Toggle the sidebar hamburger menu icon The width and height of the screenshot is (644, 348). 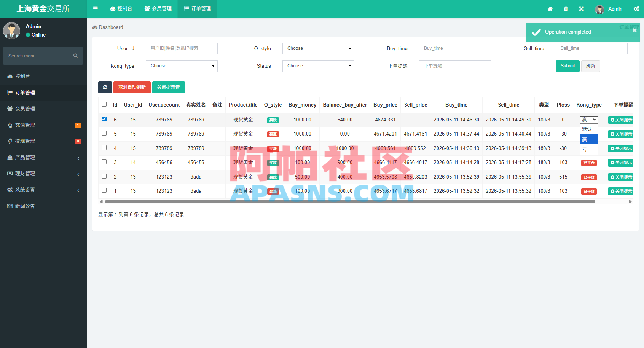(x=96, y=9)
